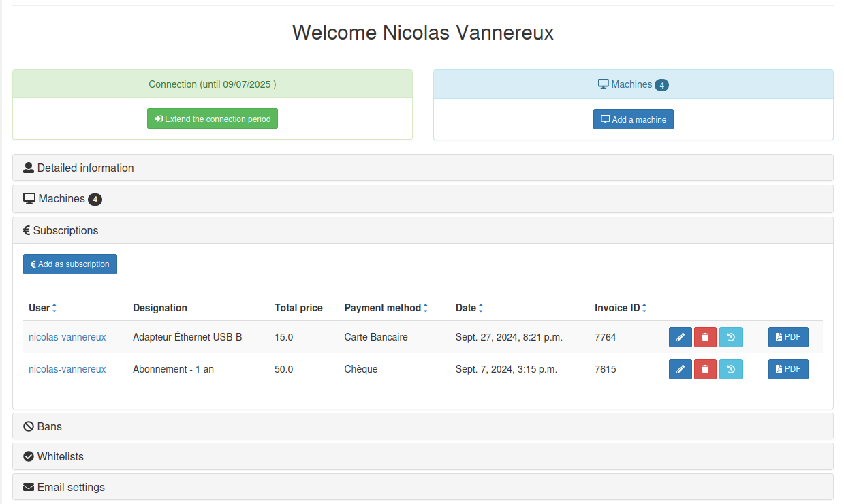This screenshot has height=504, width=844.
Task: Click Extend the connection period button
Action: click(213, 119)
